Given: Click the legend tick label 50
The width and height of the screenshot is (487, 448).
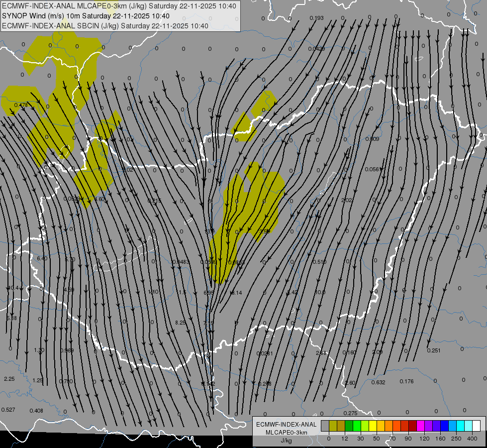Looking at the screenshot, I should (377, 439).
